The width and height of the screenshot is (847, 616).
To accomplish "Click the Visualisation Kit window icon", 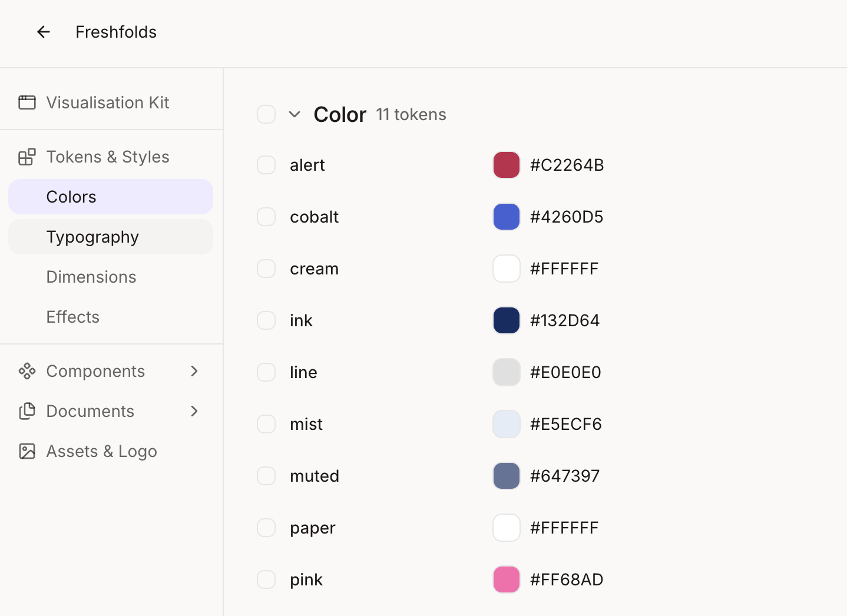I will 27,102.
